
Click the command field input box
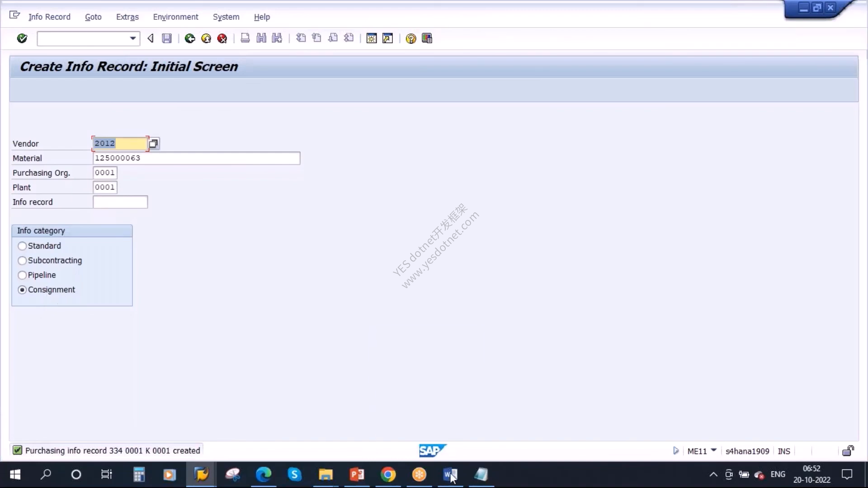[x=83, y=38]
